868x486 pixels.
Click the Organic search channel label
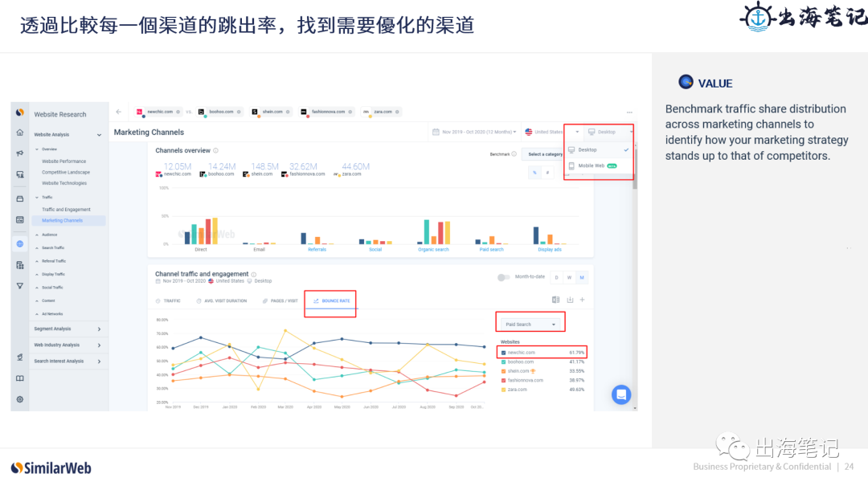[433, 250]
